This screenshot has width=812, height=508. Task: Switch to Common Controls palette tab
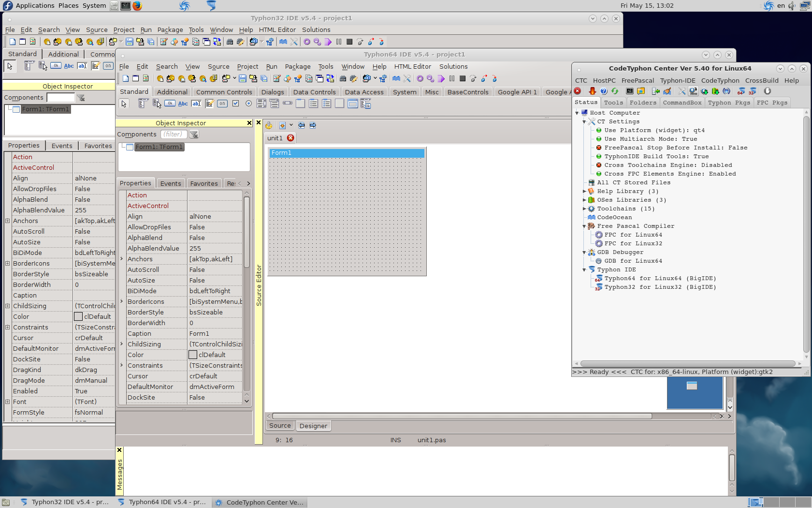click(224, 92)
